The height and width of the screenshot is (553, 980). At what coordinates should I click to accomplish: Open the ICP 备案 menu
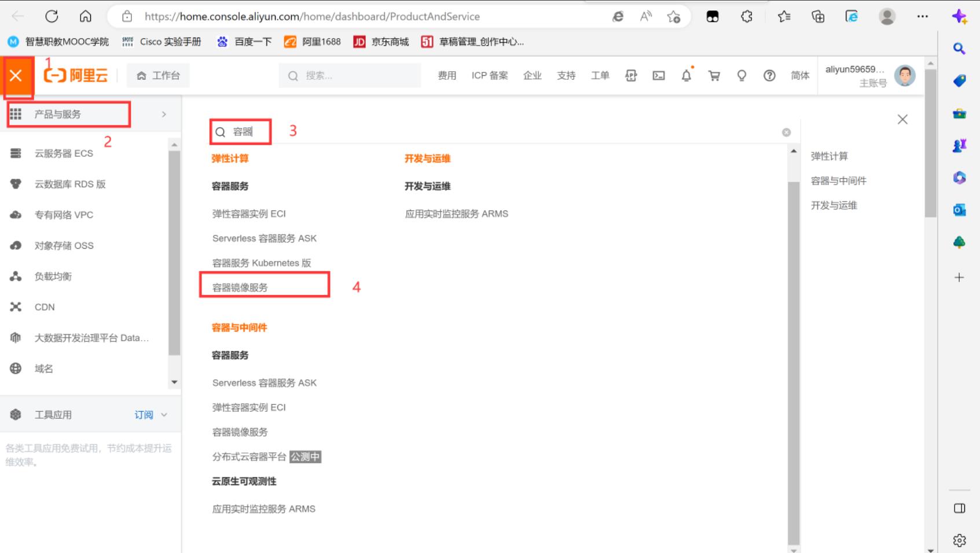pyautogui.click(x=490, y=76)
